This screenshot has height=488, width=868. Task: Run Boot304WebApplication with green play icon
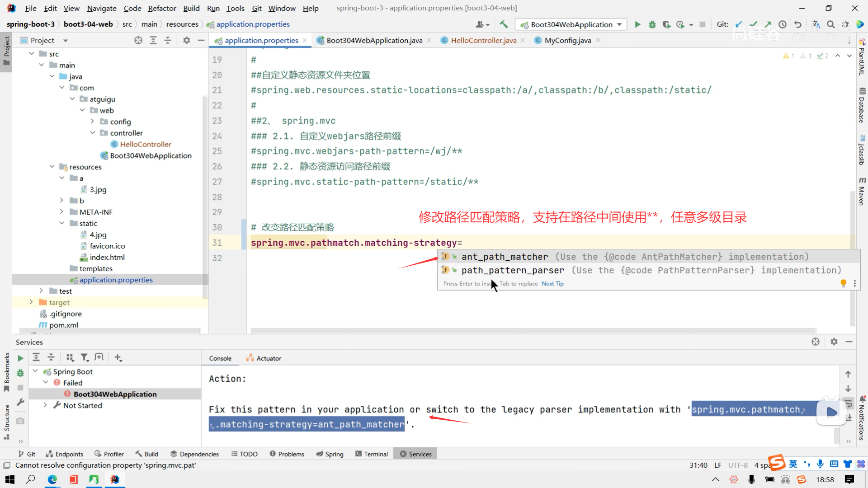coord(637,24)
